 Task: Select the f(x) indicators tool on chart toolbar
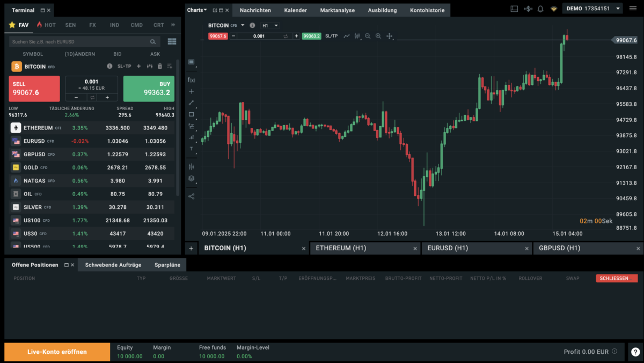coord(192,79)
